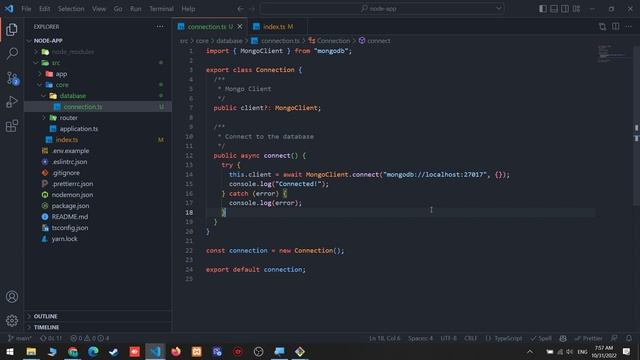
Task: Open Windows Start menu
Action: [x=9, y=351]
